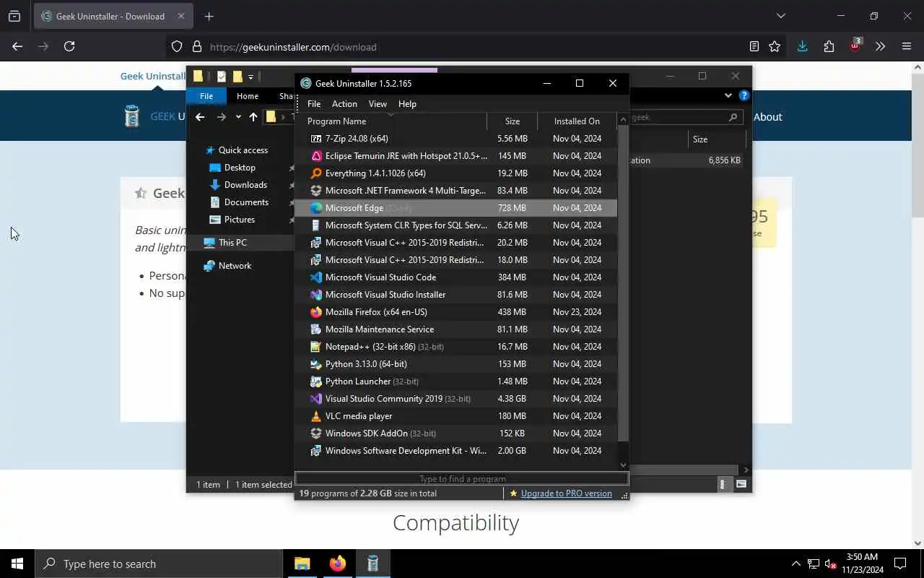Open the notification center icon
The width and height of the screenshot is (924, 578).
(x=900, y=564)
